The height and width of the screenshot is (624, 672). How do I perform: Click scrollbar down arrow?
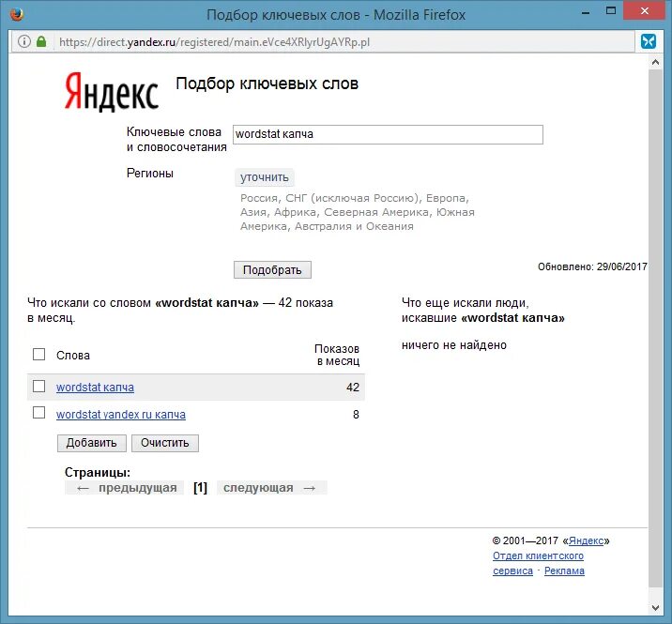[x=655, y=608]
